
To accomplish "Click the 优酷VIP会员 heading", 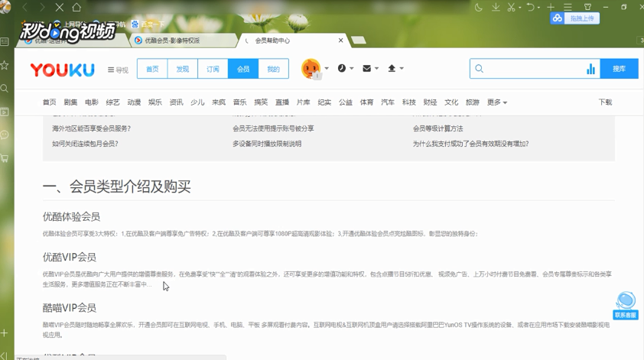I will (70, 258).
